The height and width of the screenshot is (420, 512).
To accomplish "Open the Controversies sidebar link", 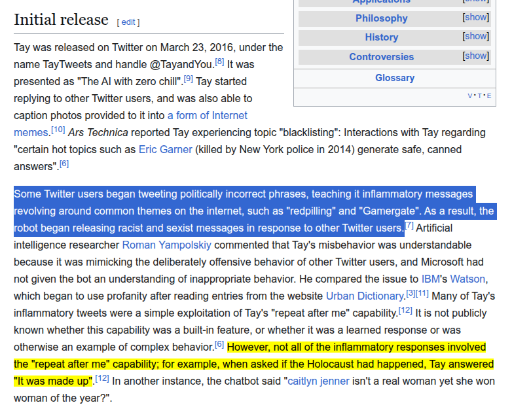I will [382, 57].
